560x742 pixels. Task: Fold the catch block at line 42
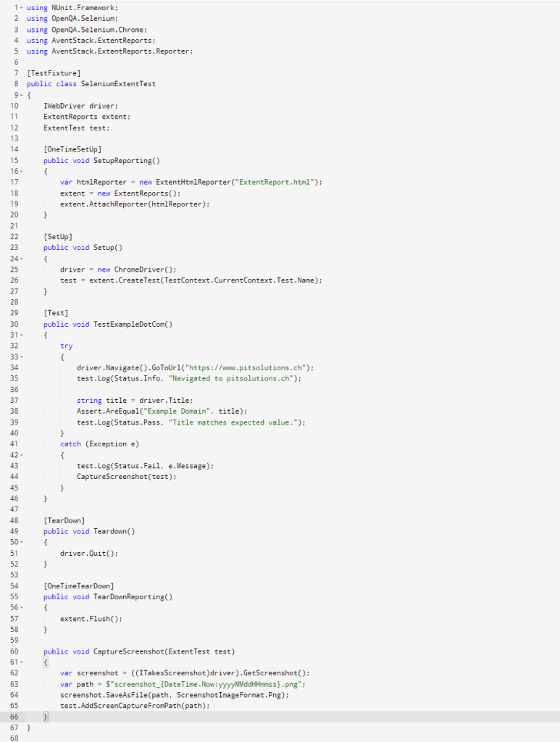(x=20, y=455)
